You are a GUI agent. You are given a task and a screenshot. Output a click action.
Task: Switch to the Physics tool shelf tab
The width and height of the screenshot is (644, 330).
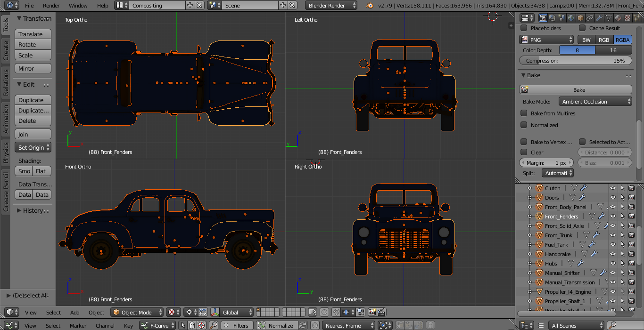[x=6, y=153]
